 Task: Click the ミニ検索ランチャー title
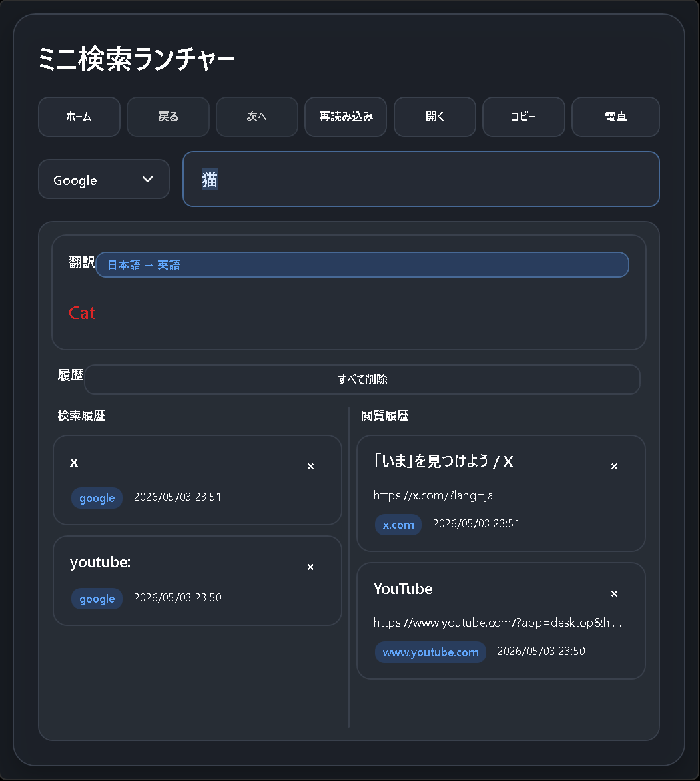pos(136,59)
